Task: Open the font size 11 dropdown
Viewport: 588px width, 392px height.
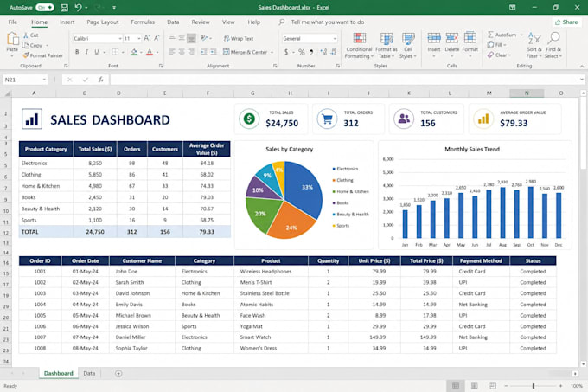Action: click(x=138, y=39)
